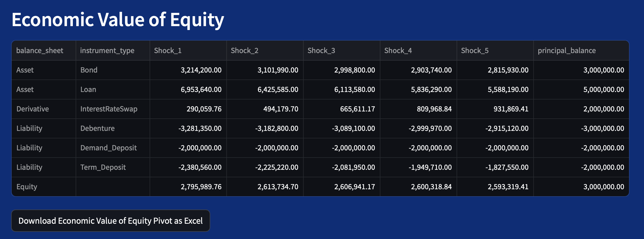
Task: Select the Bond instrument type cell
Action: point(89,70)
